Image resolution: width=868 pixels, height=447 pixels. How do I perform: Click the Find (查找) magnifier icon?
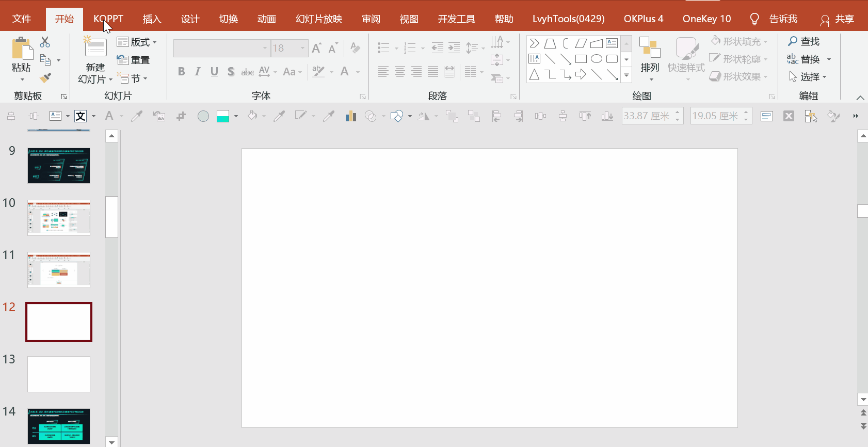tap(793, 41)
